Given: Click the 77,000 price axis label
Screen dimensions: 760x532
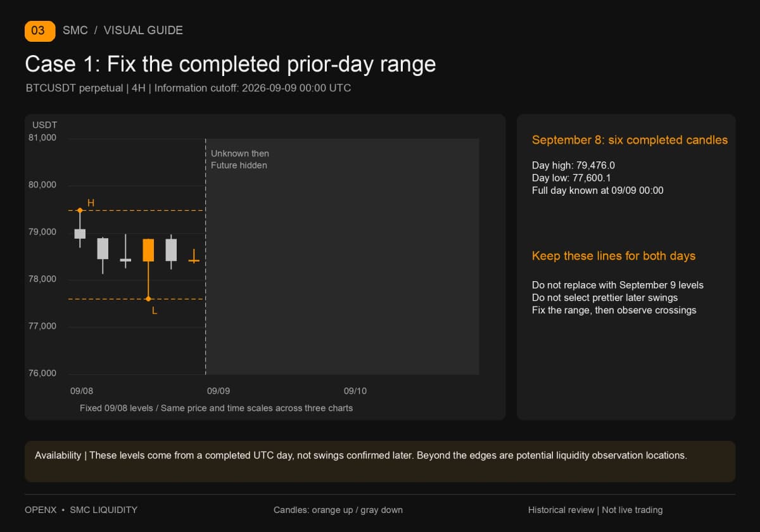Looking at the screenshot, I should 43,326.
